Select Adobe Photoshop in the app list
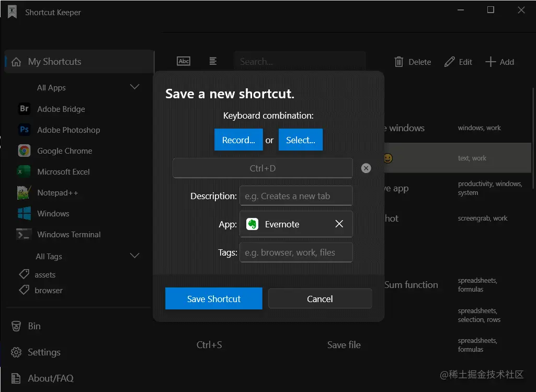The height and width of the screenshot is (392, 536). pos(69,130)
